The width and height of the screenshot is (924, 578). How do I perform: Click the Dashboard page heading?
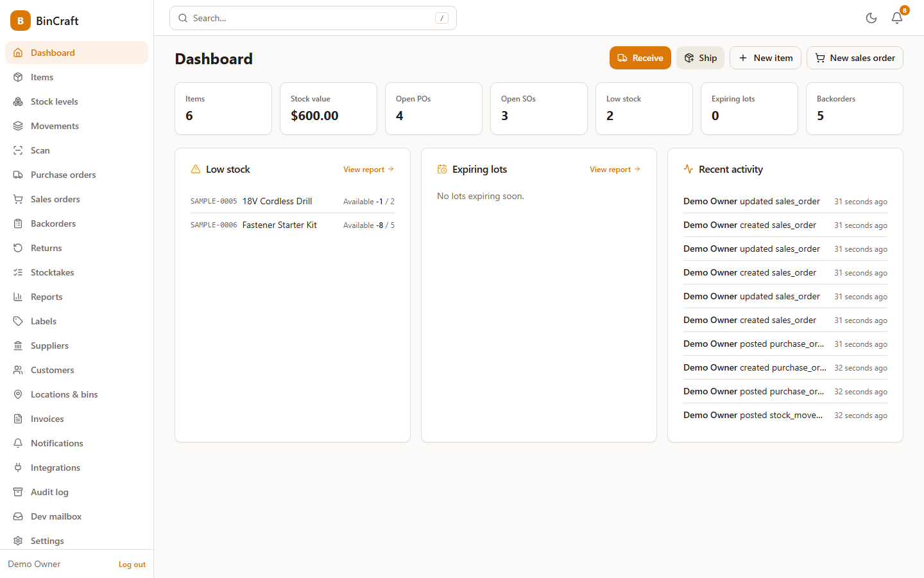point(214,58)
